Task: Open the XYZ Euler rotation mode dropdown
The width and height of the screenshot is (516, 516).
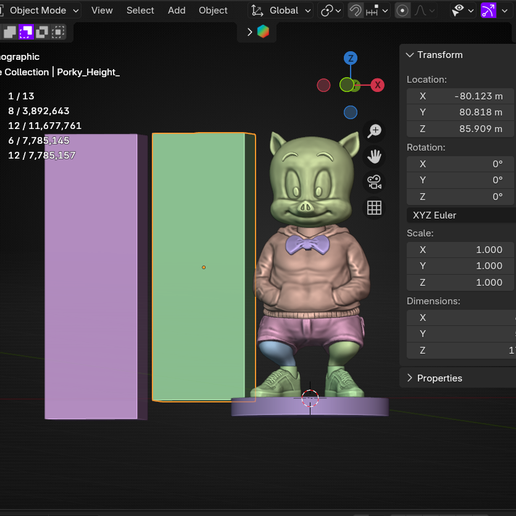Action: (x=461, y=215)
